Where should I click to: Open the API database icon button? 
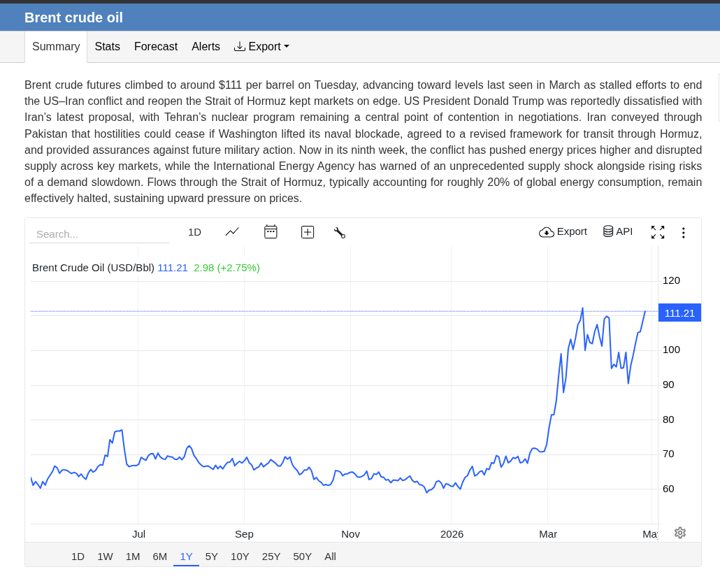(618, 231)
